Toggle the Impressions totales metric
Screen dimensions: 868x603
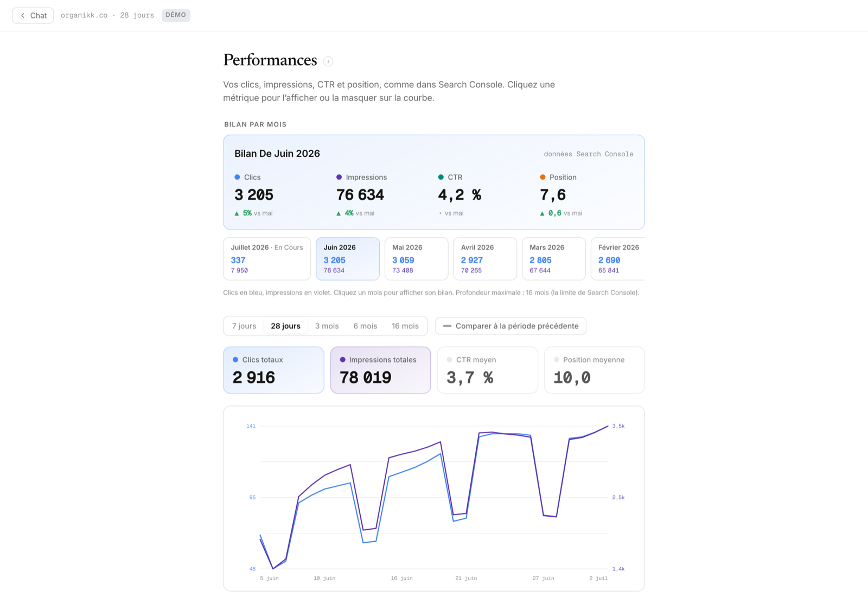pos(380,370)
